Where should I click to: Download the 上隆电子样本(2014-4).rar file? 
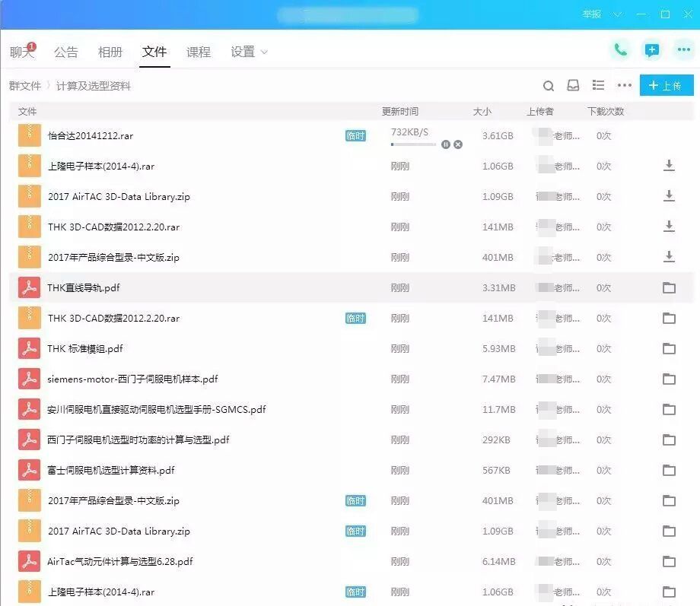[x=669, y=165]
